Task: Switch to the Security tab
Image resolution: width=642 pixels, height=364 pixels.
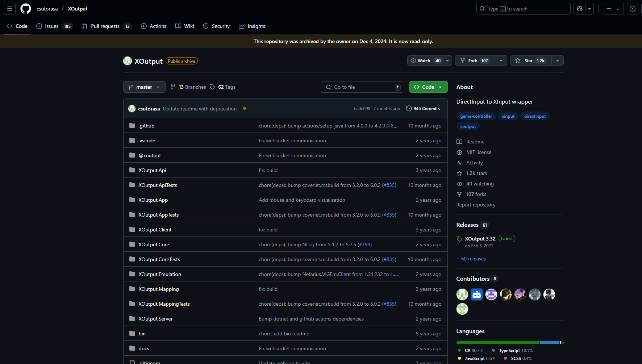Action: (216, 26)
